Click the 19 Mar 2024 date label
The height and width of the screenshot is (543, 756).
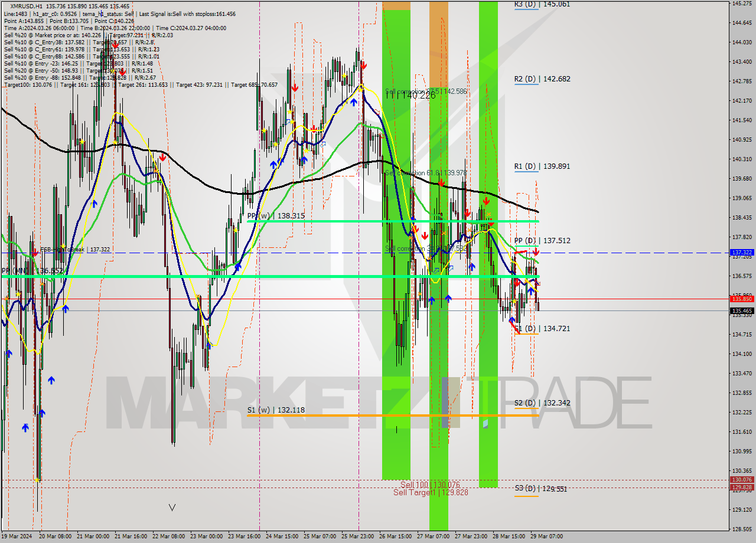(18, 537)
